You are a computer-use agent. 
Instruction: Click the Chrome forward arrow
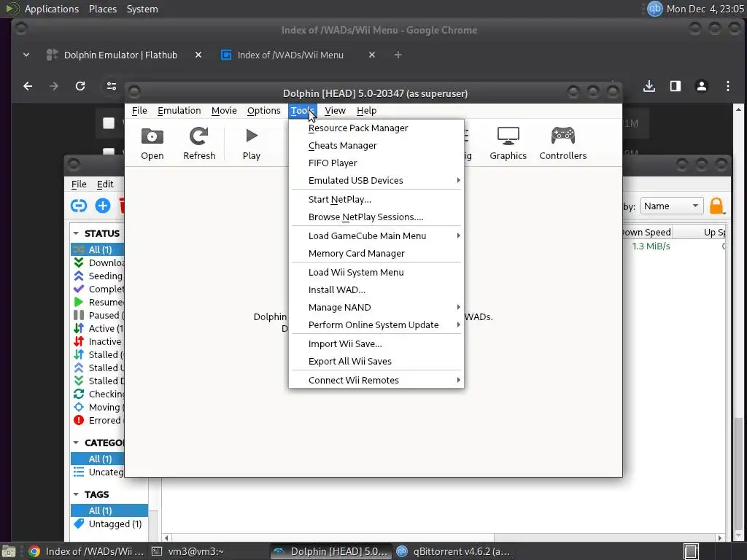(54, 86)
